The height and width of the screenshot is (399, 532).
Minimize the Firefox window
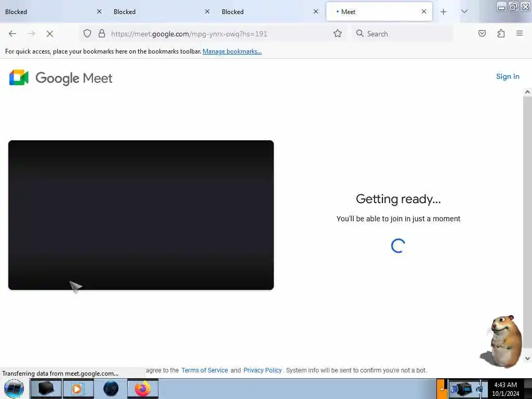coord(501,6)
